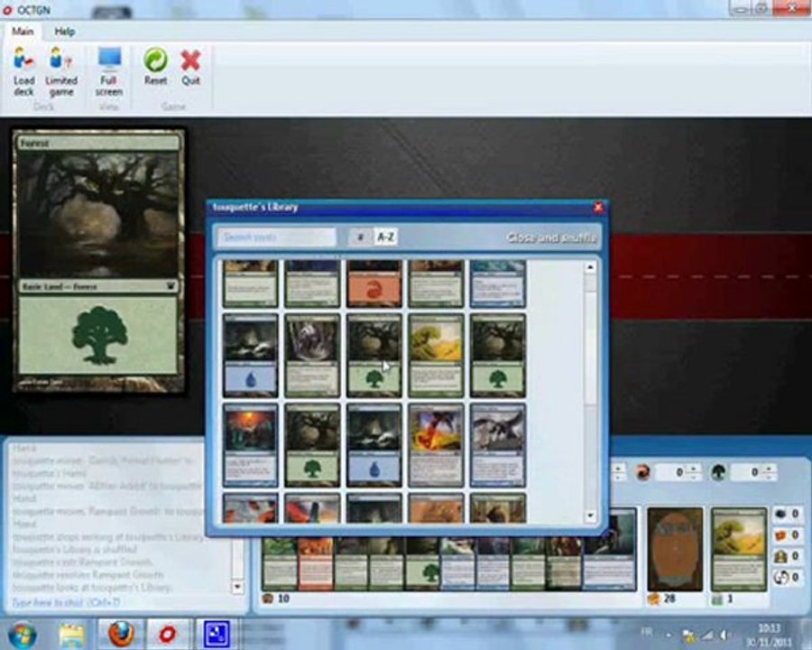Viewport: 812px width, 650px height.
Task: Click the green tree mana counter icon
Action: click(718, 472)
